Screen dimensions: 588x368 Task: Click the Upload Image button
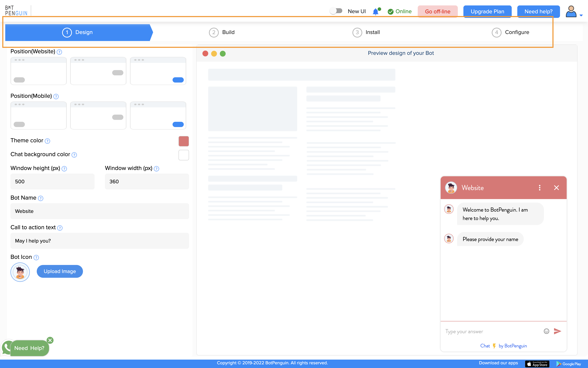coord(60,271)
